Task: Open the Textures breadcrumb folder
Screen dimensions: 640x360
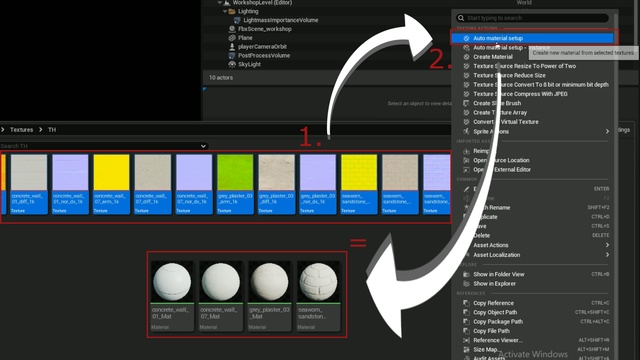Action: tap(21, 129)
